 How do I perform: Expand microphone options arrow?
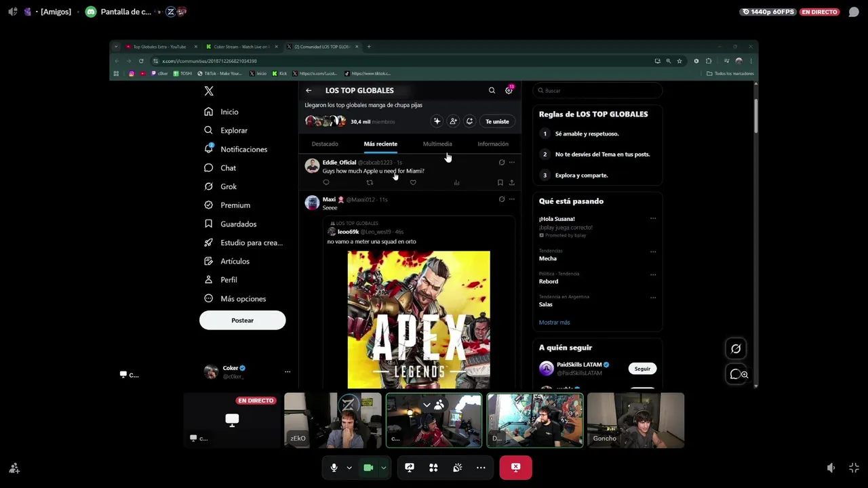tap(349, 468)
